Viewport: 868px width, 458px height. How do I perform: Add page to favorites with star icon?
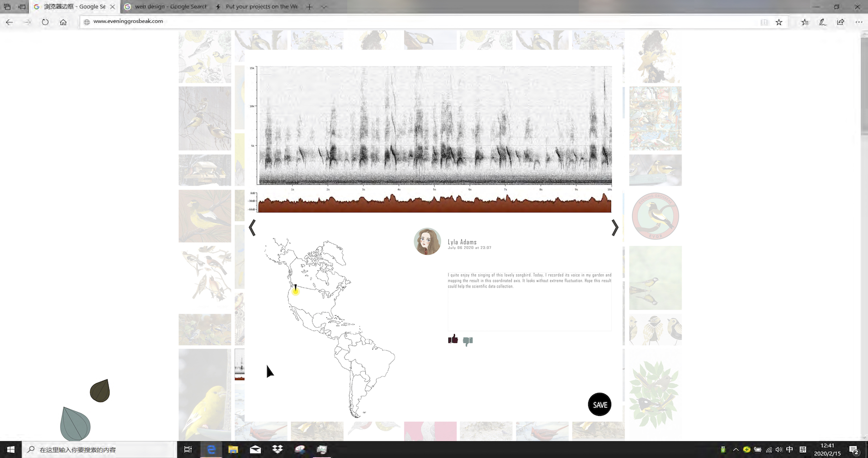pos(779,22)
